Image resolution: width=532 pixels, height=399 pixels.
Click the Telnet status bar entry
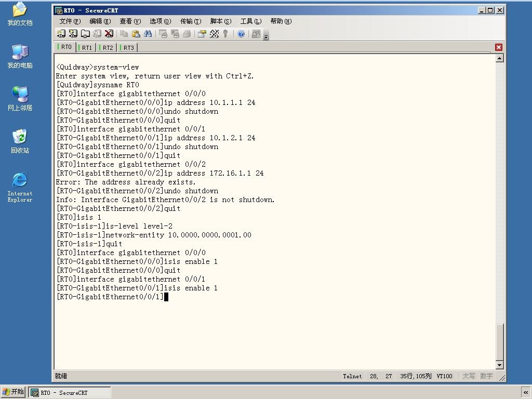(352, 376)
